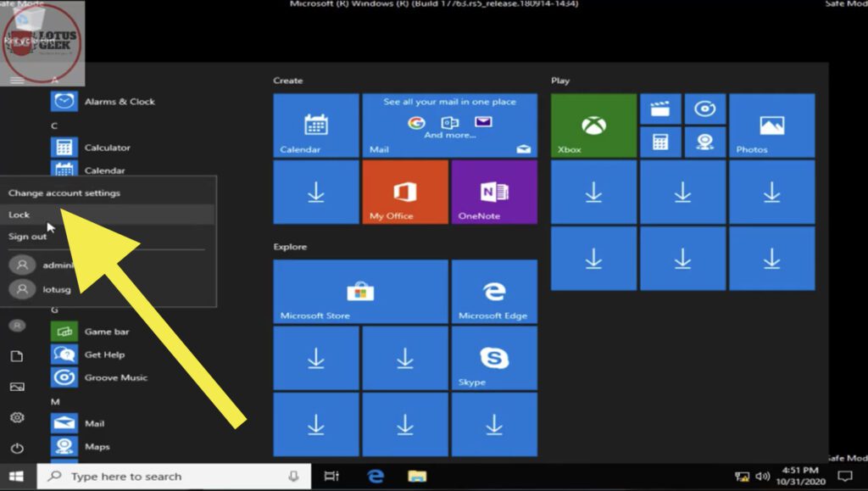Choose Sign out in account menu
The image size is (868, 491).
[28, 237]
